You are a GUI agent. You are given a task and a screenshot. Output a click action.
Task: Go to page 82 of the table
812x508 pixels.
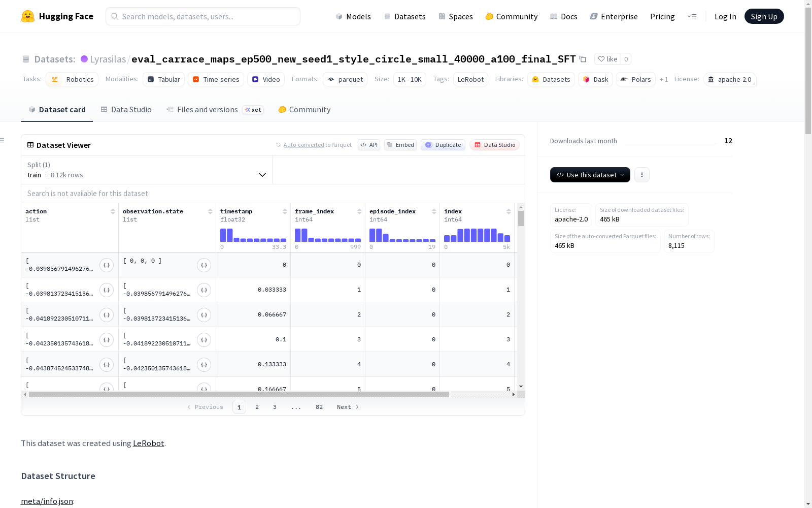pos(319,407)
